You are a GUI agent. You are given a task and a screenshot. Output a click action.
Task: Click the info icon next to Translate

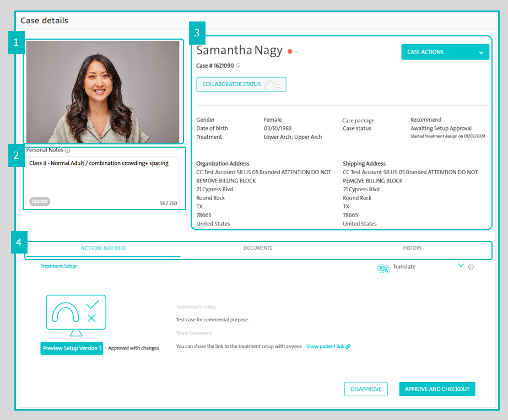pyautogui.click(x=471, y=267)
